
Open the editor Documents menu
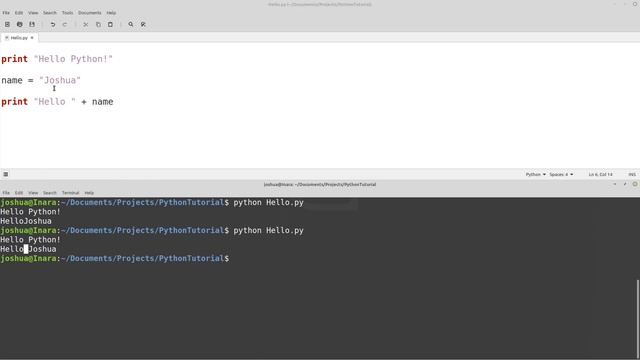[90, 13]
